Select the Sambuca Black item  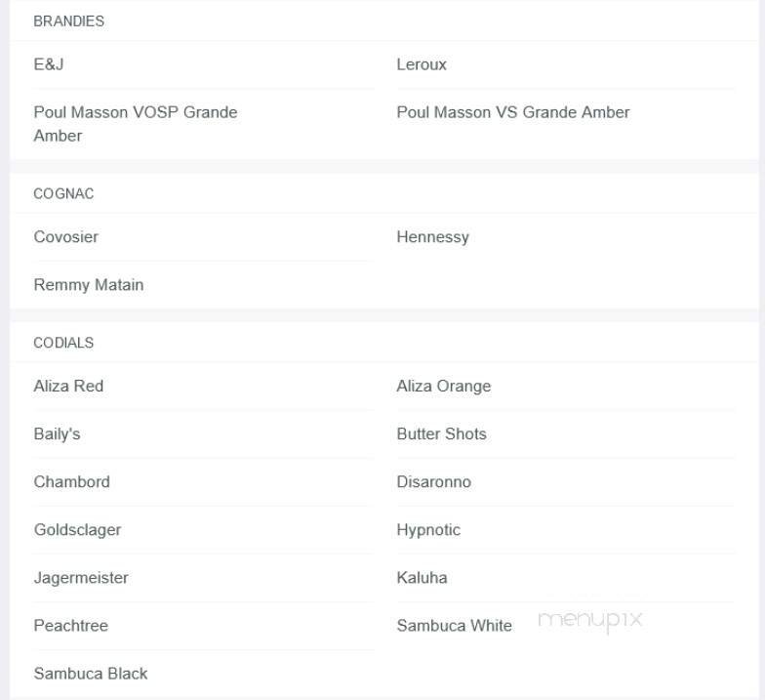pyautogui.click(x=91, y=674)
